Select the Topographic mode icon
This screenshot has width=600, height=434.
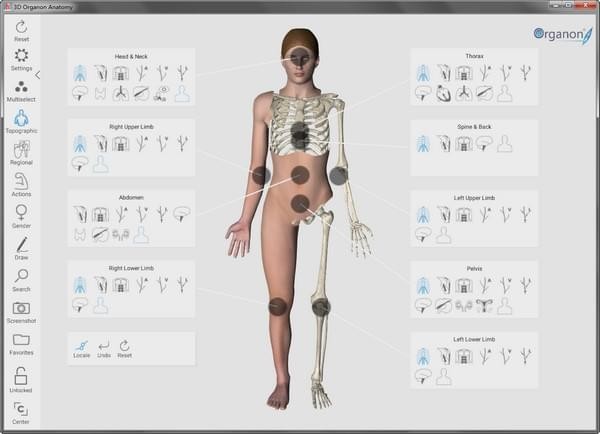[21, 119]
